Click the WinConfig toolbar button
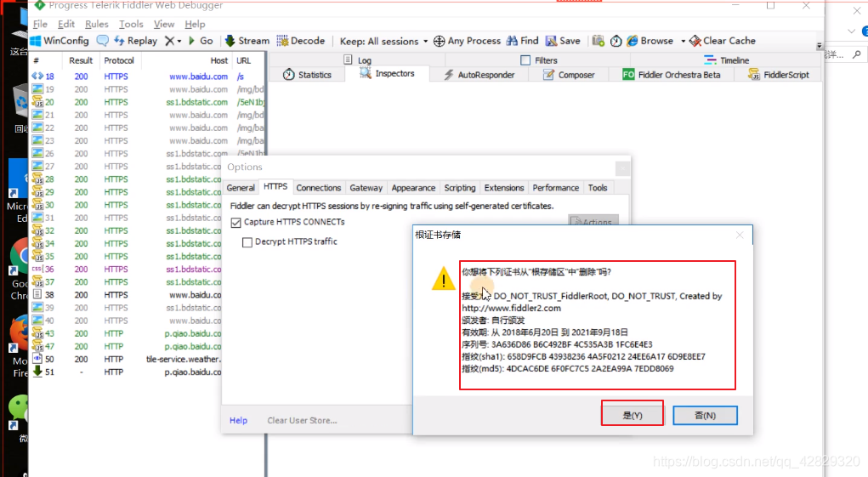 point(60,41)
